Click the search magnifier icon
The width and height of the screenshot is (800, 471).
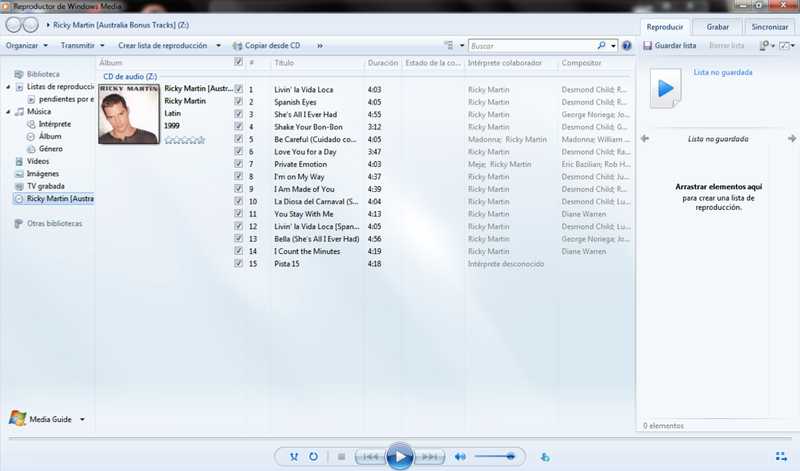(602, 45)
